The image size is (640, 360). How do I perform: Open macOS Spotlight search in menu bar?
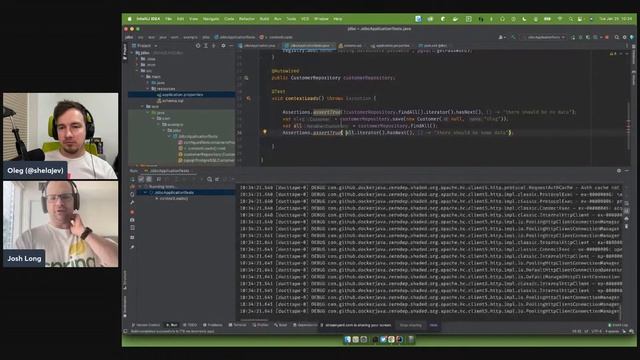pyautogui.click(x=571, y=19)
